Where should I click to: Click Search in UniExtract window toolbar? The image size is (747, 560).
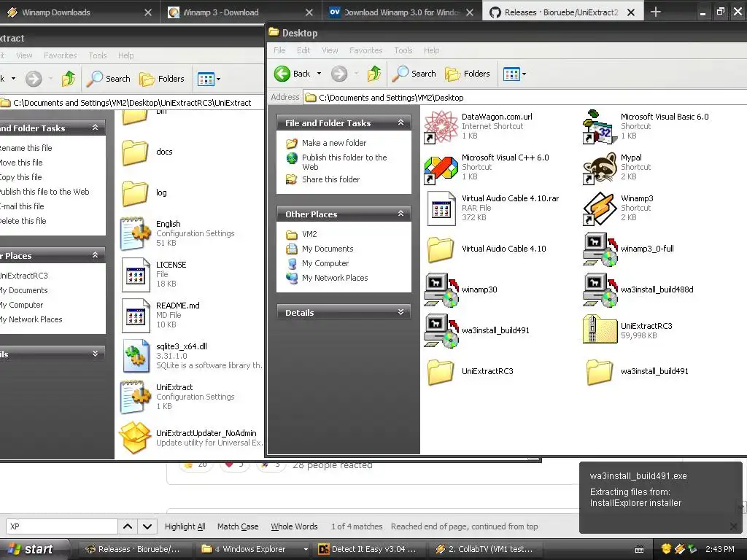(x=108, y=79)
